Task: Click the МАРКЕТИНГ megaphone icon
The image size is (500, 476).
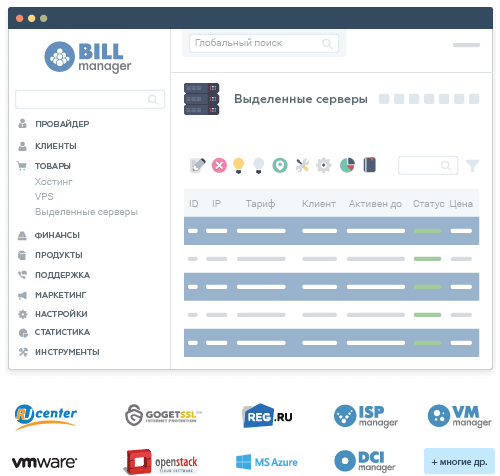Action: point(22,295)
